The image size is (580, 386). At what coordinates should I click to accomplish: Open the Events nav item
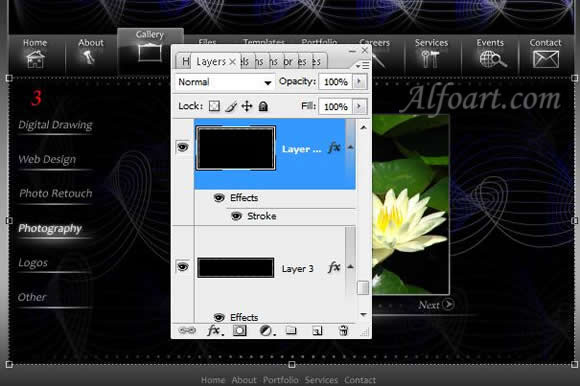pos(490,54)
